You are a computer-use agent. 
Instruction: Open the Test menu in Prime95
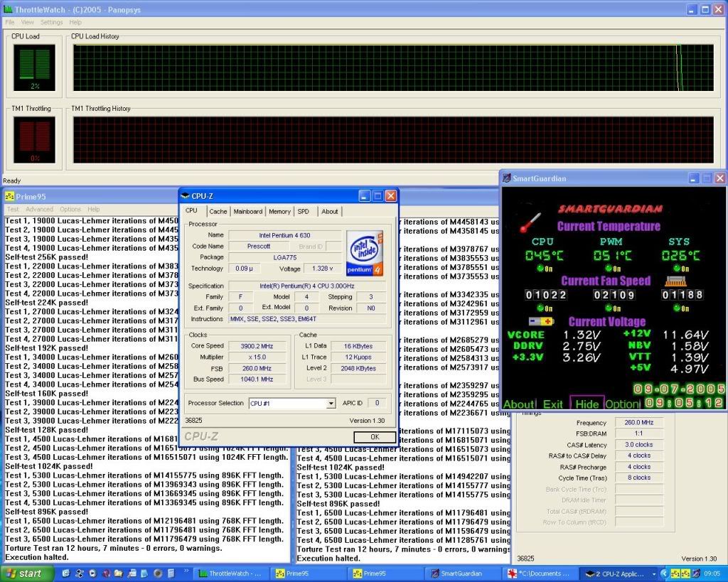coord(13,210)
